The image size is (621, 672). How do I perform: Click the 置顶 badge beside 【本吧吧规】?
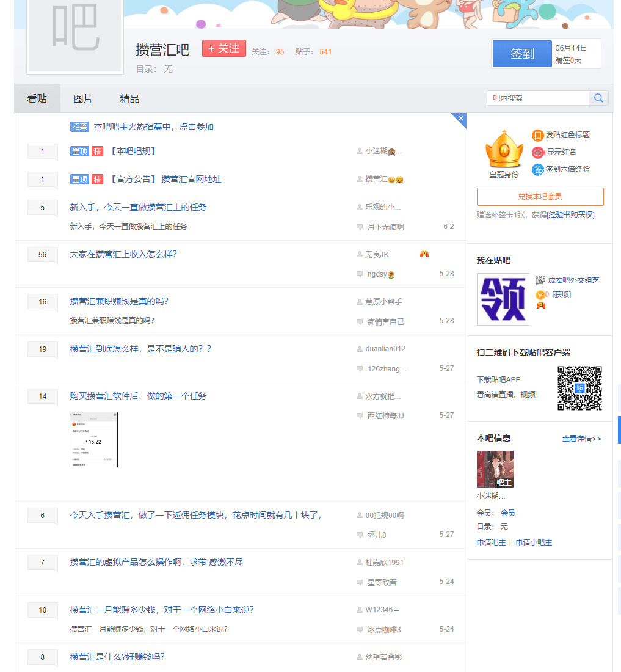click(79, 152)
